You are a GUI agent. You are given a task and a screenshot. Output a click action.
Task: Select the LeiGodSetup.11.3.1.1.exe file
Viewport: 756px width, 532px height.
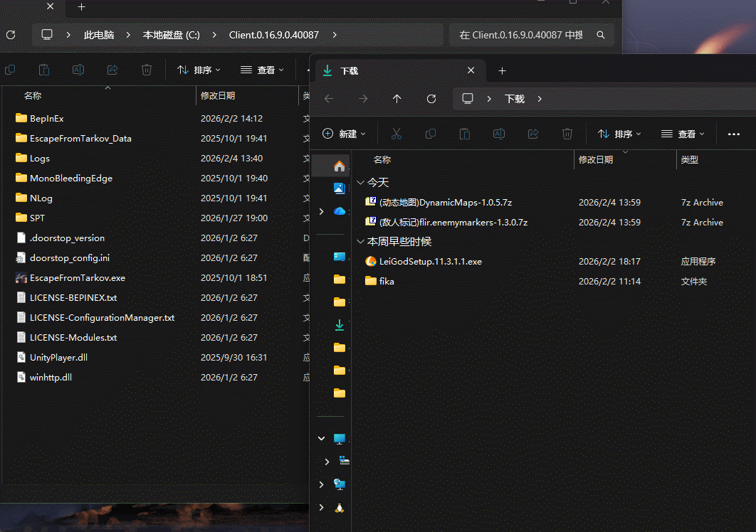point(430,261)
